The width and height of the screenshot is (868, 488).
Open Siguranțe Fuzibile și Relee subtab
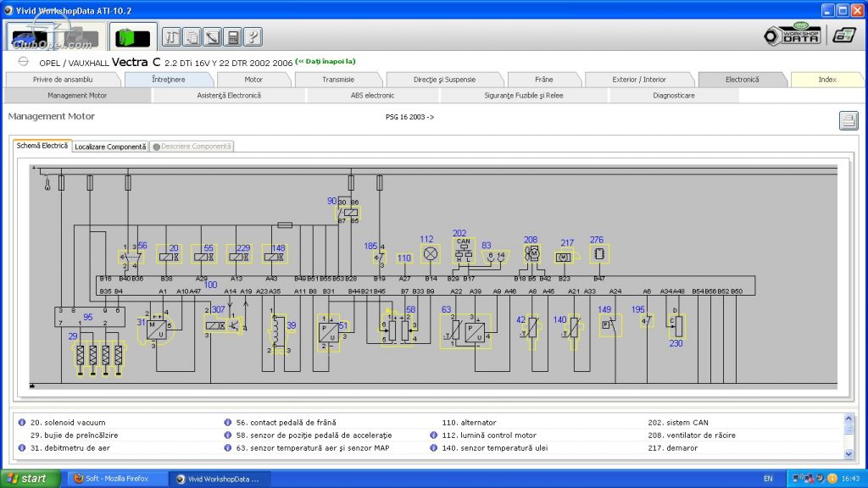click(524, 96)
